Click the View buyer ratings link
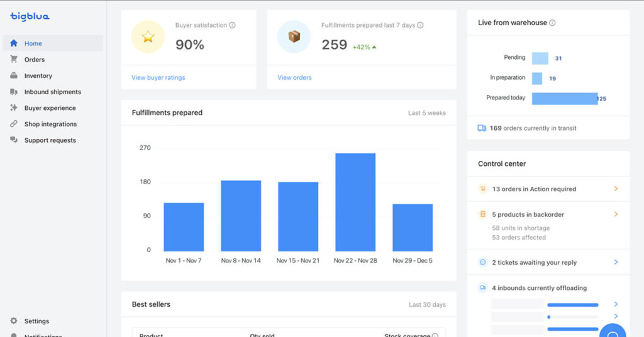 pyautogui.click(x=158, y=78)
